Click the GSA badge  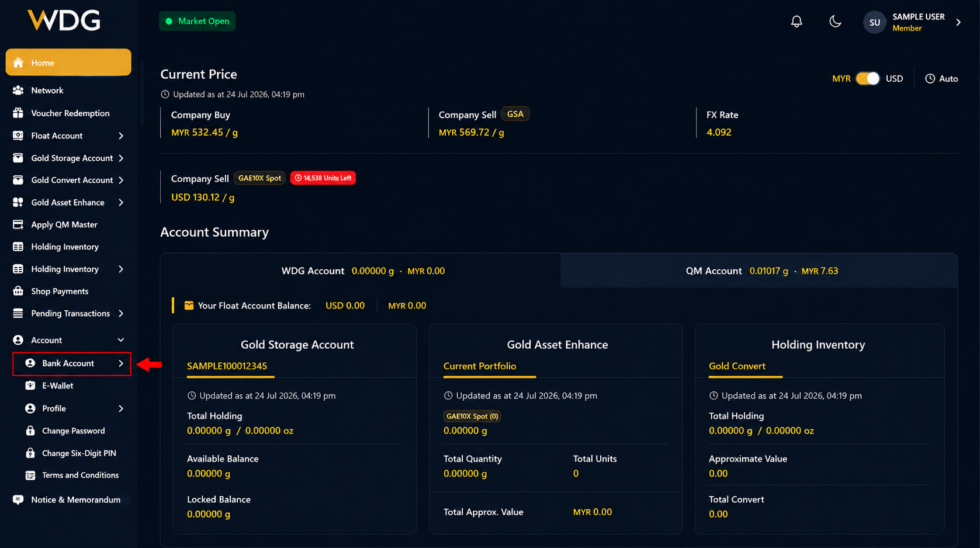[515, 114]
